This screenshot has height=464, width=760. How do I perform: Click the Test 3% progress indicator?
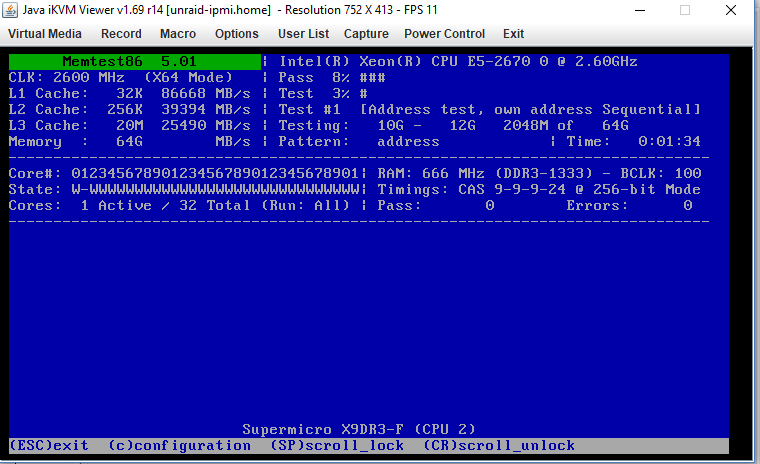pos(323,94)
